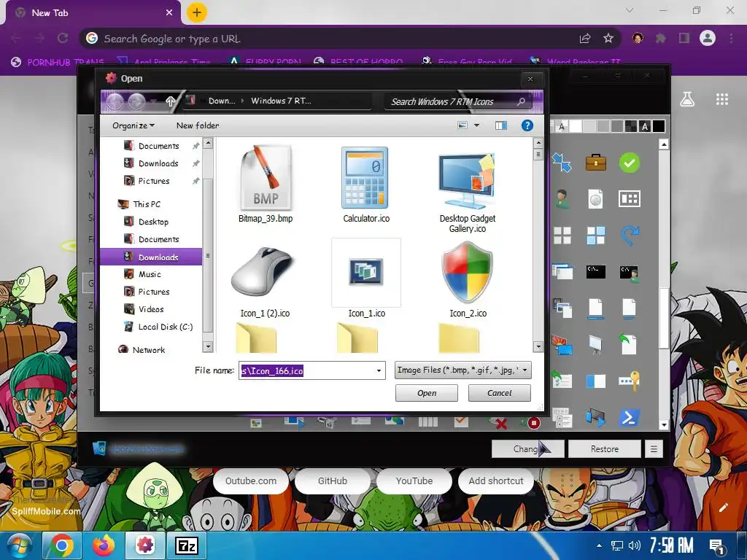Image resolution: width=747 pixels, height=560 pixels.
Task: Open the File name history dropdown
Action: pos(379,370)
